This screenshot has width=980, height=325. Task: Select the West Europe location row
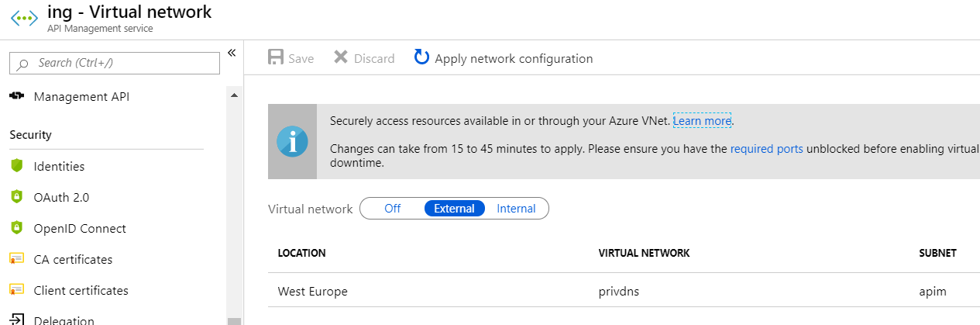(313, 292)
